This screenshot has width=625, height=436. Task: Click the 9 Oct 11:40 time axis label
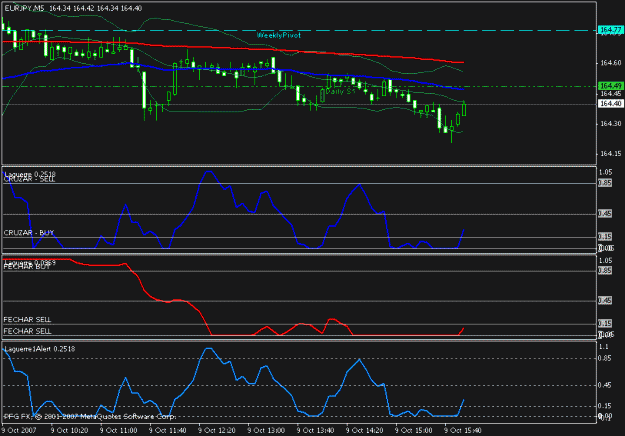pos(168,430)
